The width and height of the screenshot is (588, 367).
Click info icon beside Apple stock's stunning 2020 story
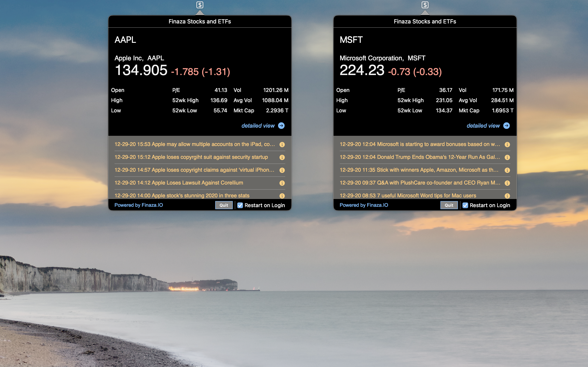click(282, 196)
